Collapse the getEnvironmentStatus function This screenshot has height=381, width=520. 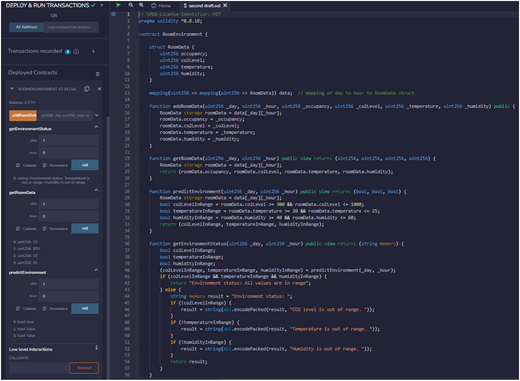[96, 127]
